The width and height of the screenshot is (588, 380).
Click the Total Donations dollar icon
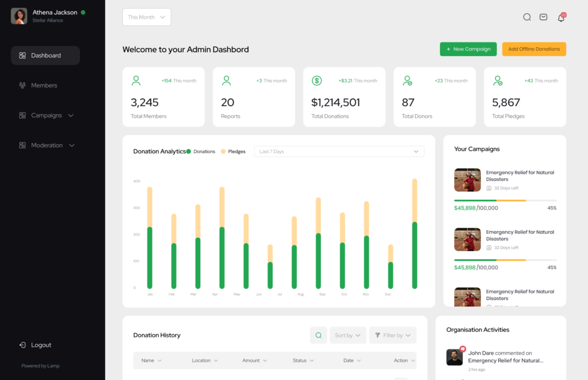(x=316, y=81)
